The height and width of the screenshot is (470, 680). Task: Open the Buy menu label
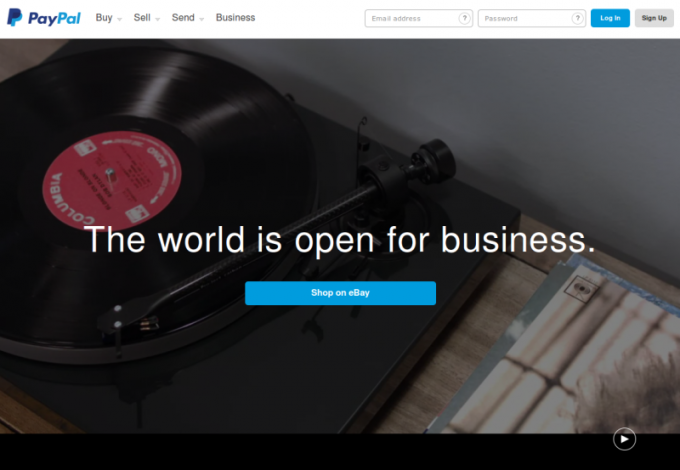point(104,18)
